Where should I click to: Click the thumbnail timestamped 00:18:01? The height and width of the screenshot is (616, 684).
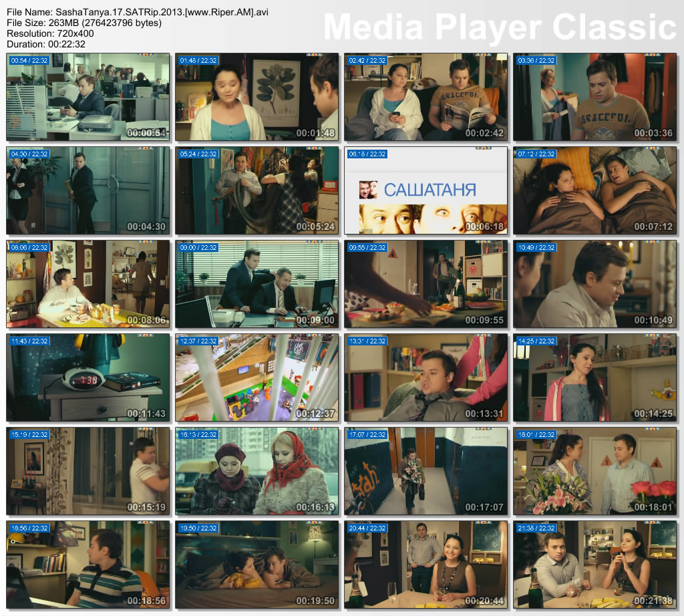pos(594,471)
